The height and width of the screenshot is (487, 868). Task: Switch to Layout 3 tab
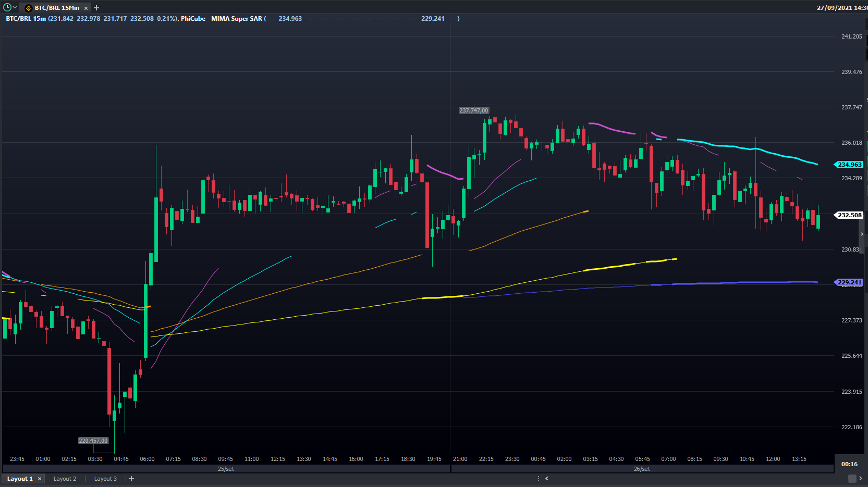click(105, 479)
